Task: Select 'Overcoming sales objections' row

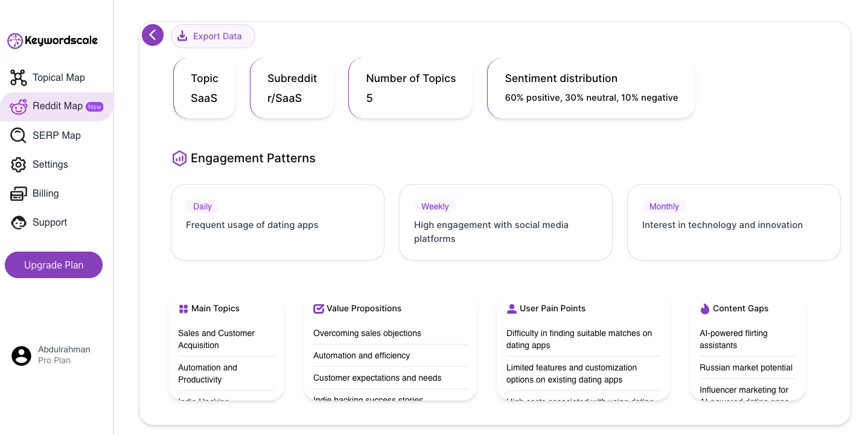Action: [391, 333]
